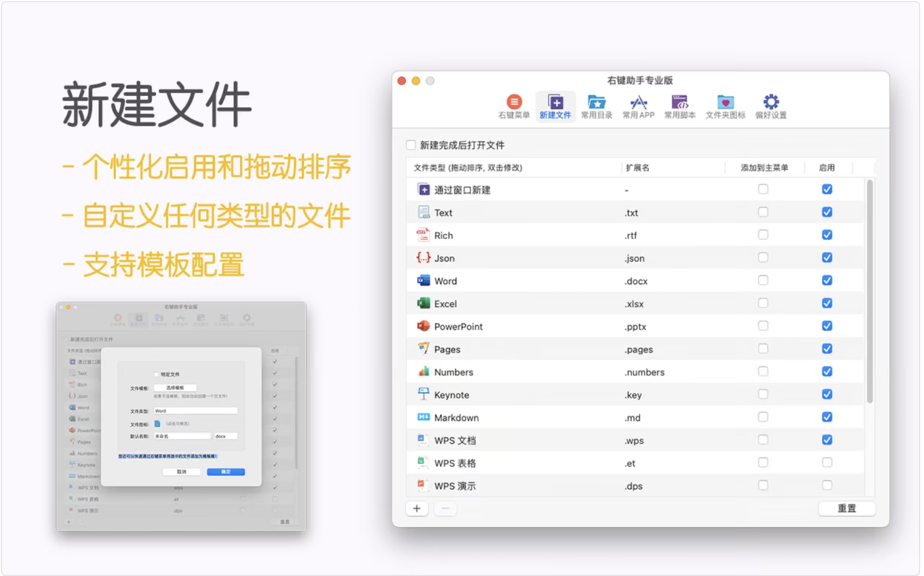Open the 右键菜单 settings panel

click(x=513, y=105)
